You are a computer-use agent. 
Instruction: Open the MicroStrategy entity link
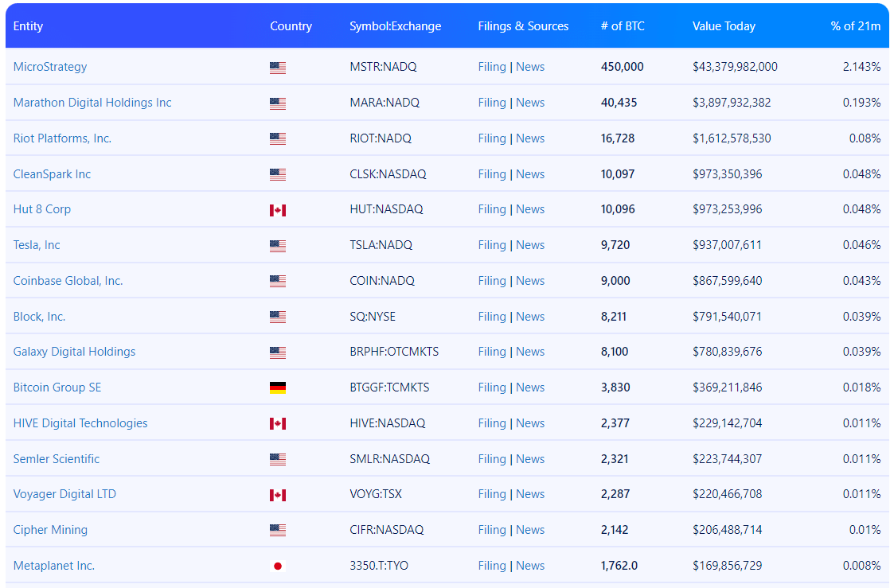tap(50, 67)
